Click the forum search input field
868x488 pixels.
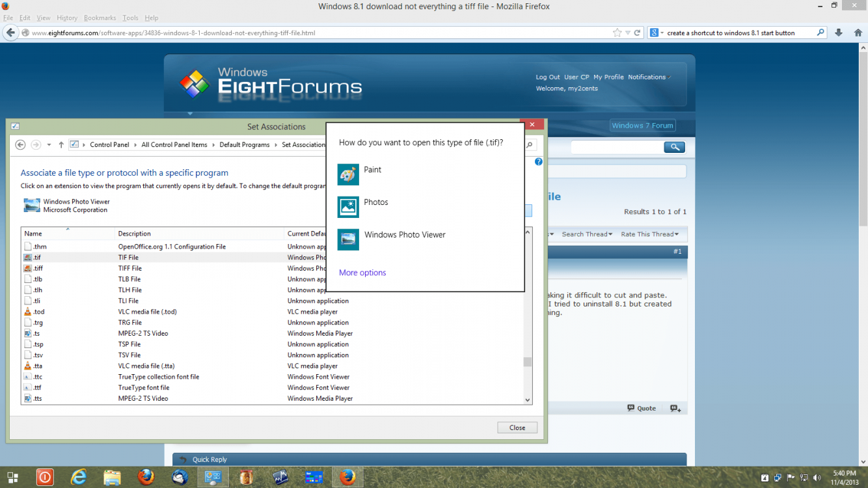[616, 148]
